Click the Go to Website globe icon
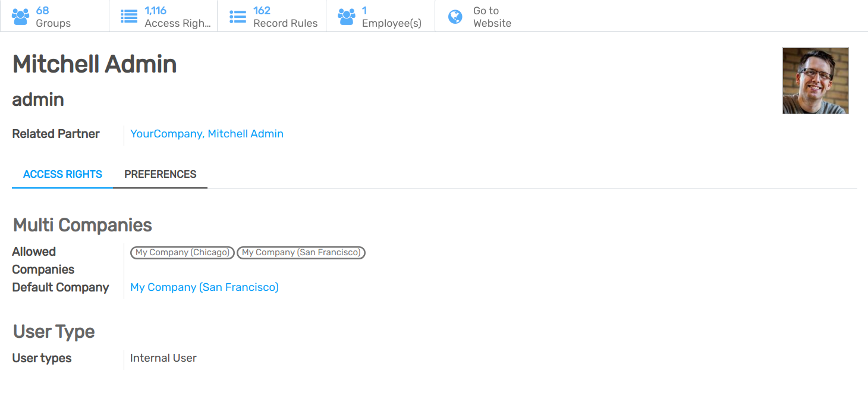Image resolution: width=868 pixels, height=395 pixels. [x=455, y=16]
